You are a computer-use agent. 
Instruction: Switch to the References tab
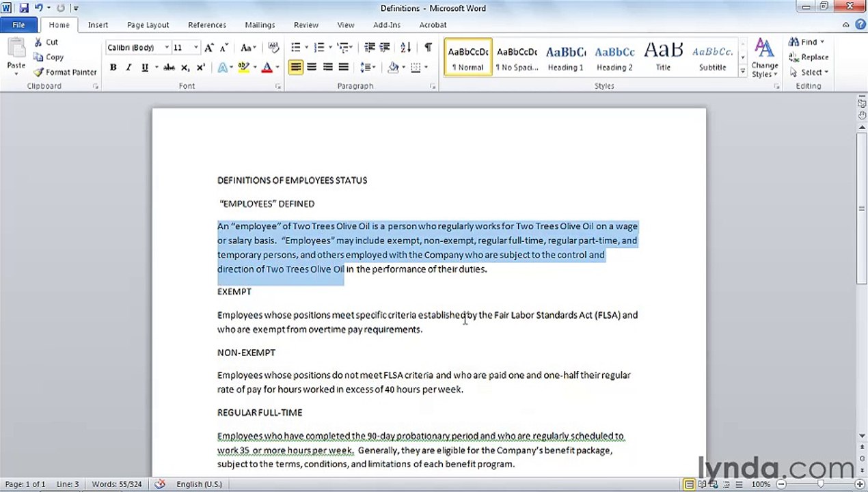(x=207, y=25)
